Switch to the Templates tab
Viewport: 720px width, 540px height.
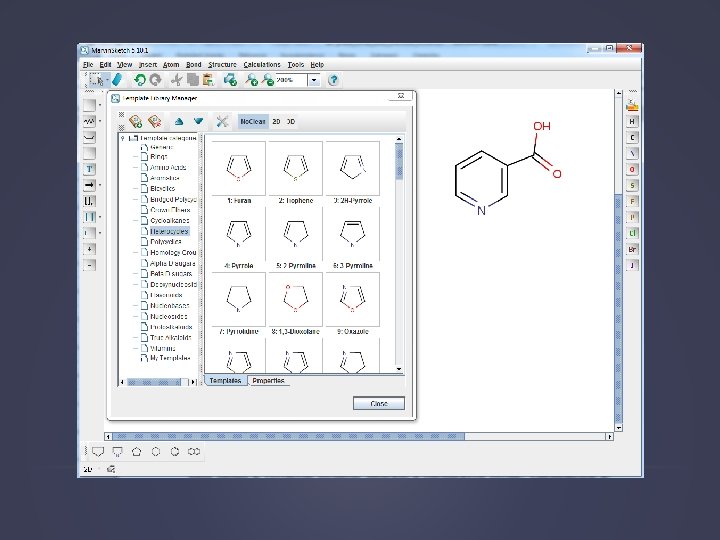[225, 381]
